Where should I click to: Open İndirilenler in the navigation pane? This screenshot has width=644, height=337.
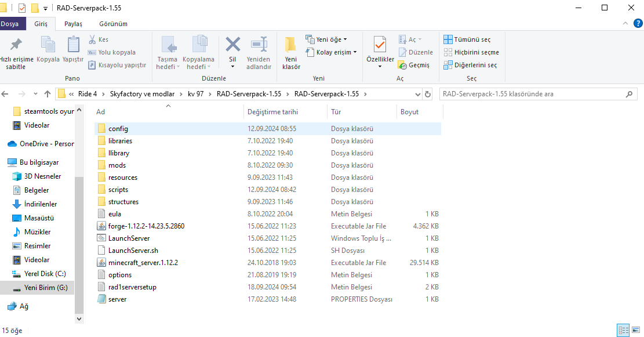coord(35,204)
